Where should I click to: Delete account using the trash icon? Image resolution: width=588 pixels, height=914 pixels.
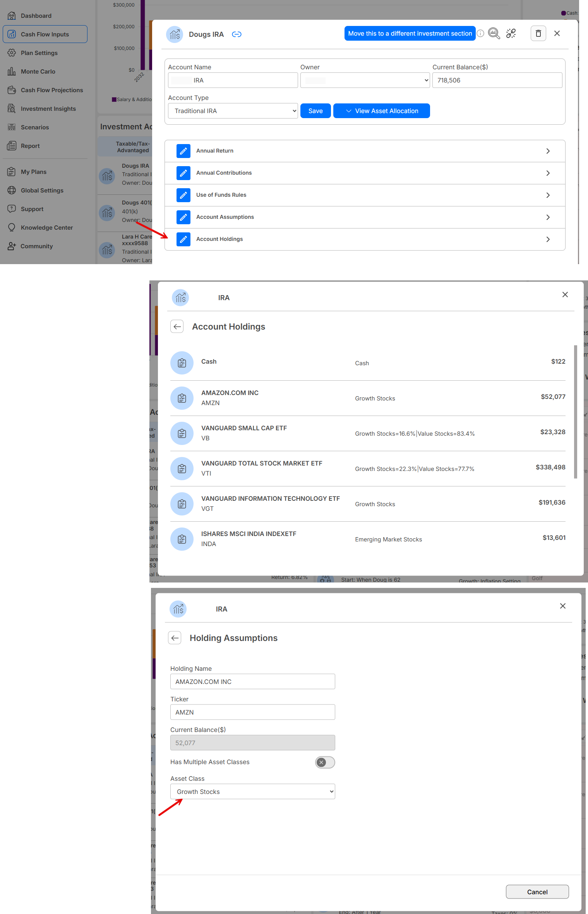click(538, 34)
